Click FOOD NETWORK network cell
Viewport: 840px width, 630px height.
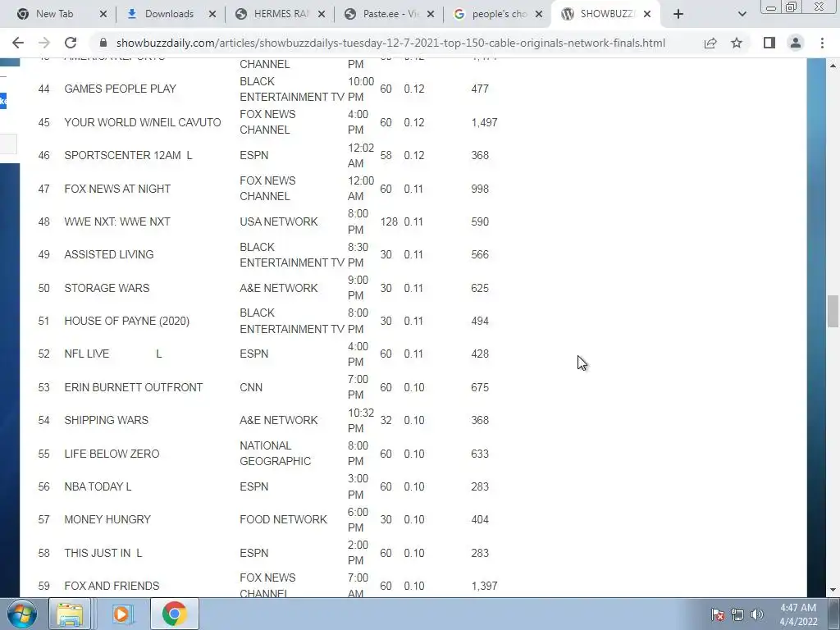[283, 519]
